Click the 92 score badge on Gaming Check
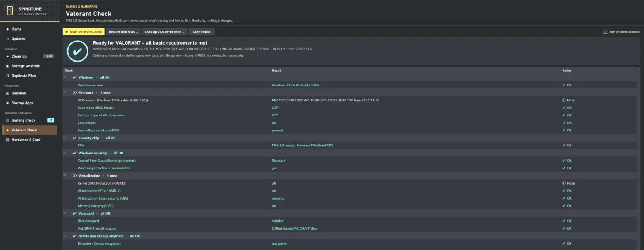This screenshot has height=250, width=644. [50, 120]
